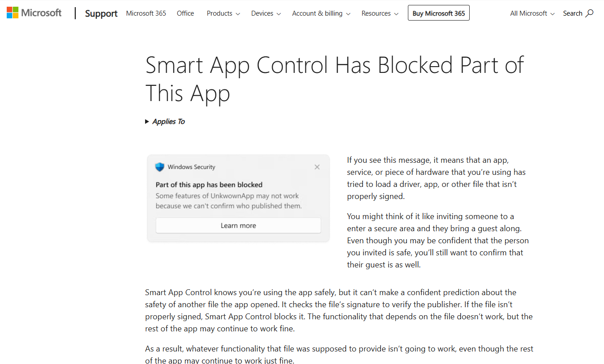This screenshot has height=364, width=604.
Task: Open the Devices dropdown
Action: click(x=266, y=13)
